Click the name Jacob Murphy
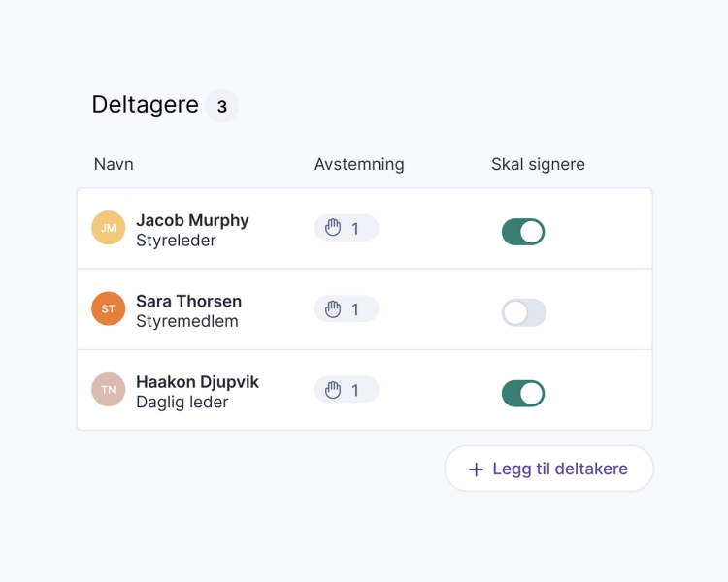The height and width of the screenshot is (582, 728). 192,220
